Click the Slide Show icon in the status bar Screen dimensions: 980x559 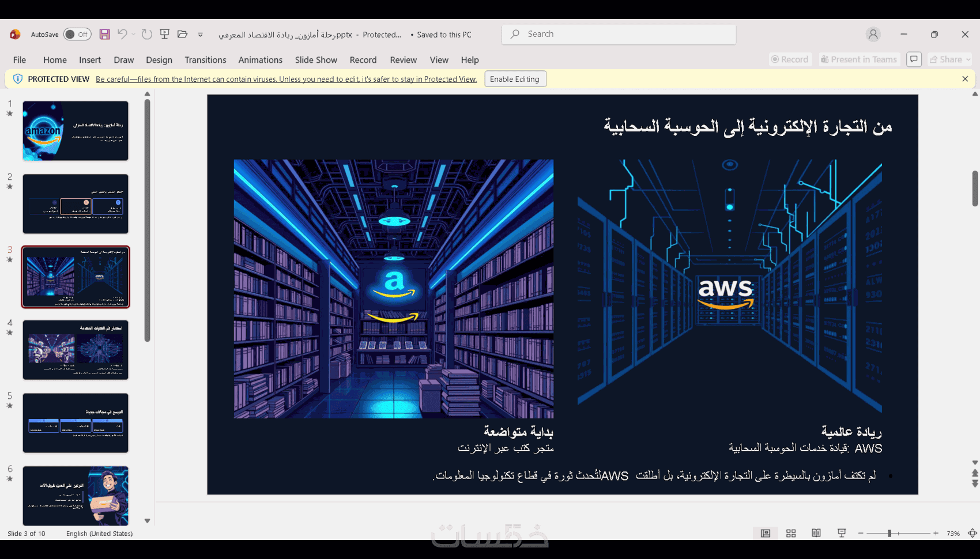point(842,534)
